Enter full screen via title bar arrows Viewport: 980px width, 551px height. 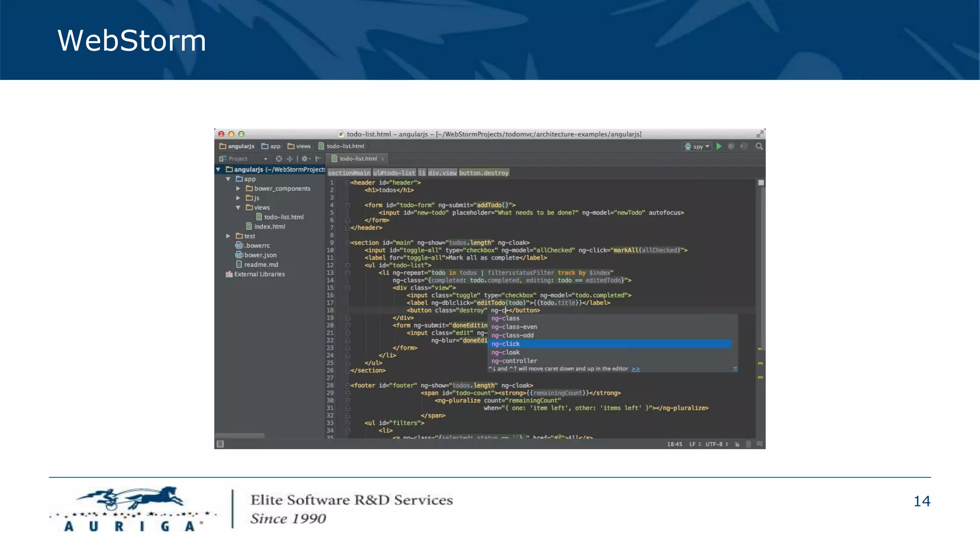760,134
